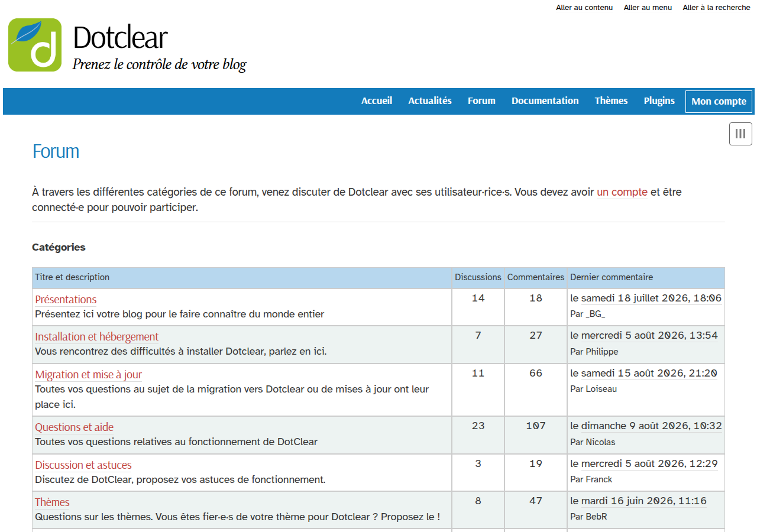Click author text 'Par Franck'
Screen dimensions: 757x532
click(591, 479)
